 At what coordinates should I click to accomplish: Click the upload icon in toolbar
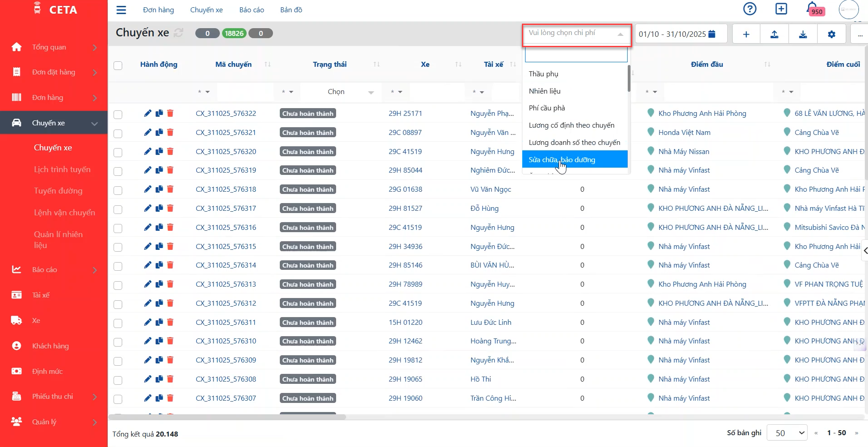coord(774,34)
